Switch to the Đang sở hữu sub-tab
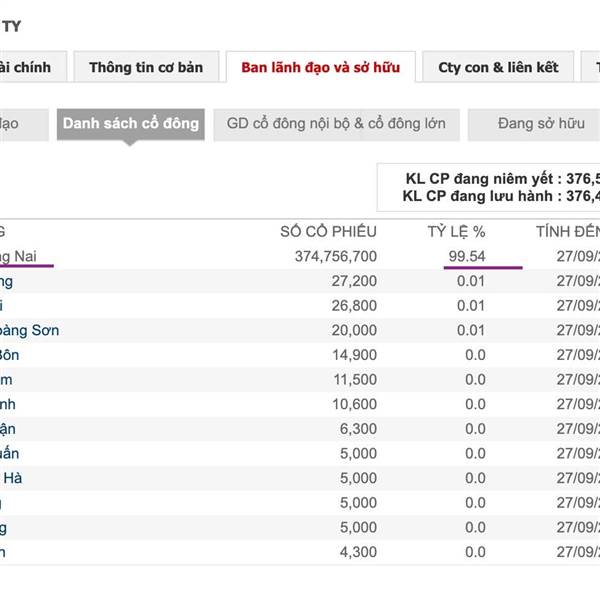 point(540,124)
